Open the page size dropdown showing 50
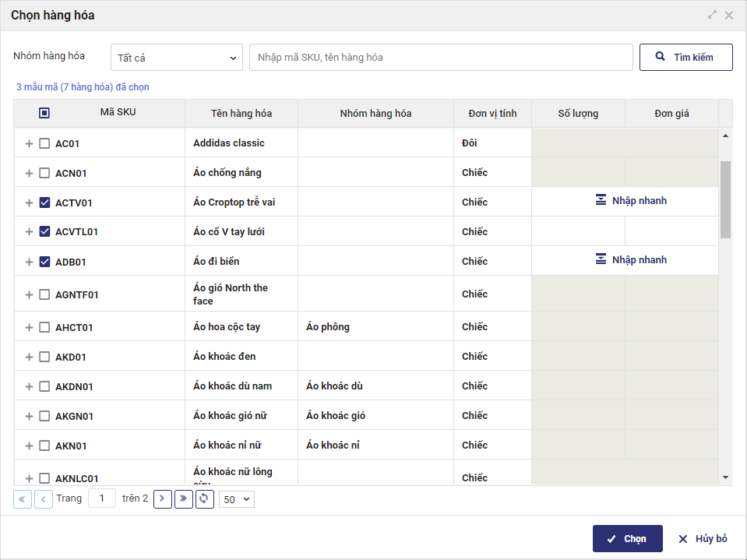Screen dimensions: 747x560 pos(237,499)
